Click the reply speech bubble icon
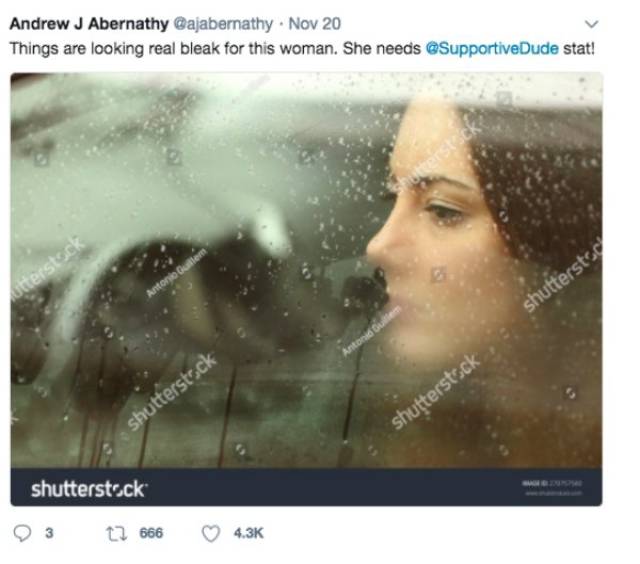Screen dimensions: 640x564 click(x=22, y=533)
